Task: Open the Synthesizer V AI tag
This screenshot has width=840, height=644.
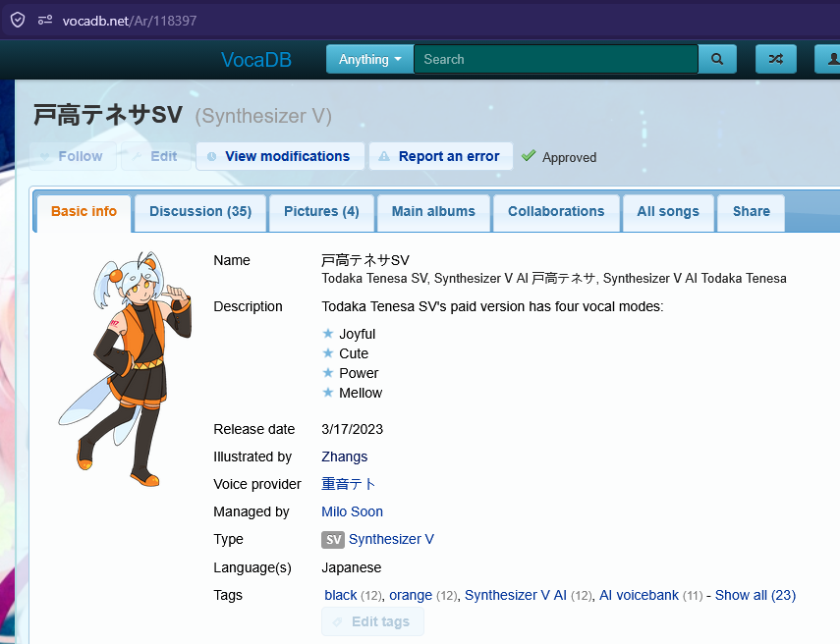Action: pyautogui.click(x=516, y=595)
